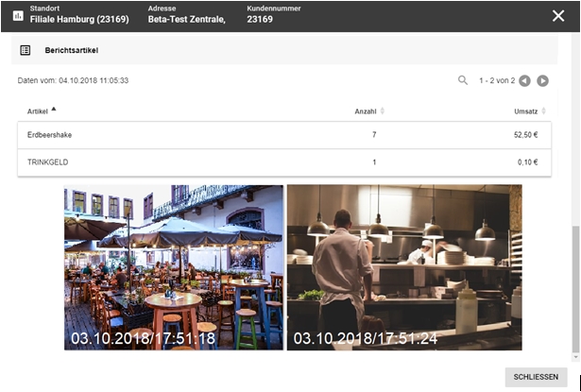This screenshot has height=392, width=581.
Task: Sort the table by the Artikel header
Action: pyautogui.click(x=38, y=111)
